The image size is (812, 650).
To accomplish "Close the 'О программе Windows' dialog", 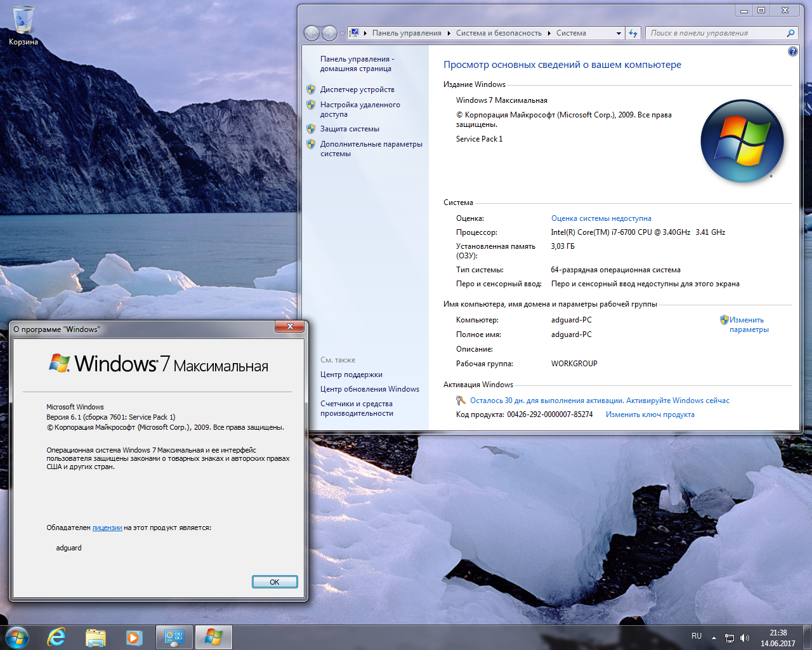I will coord(290,326).
